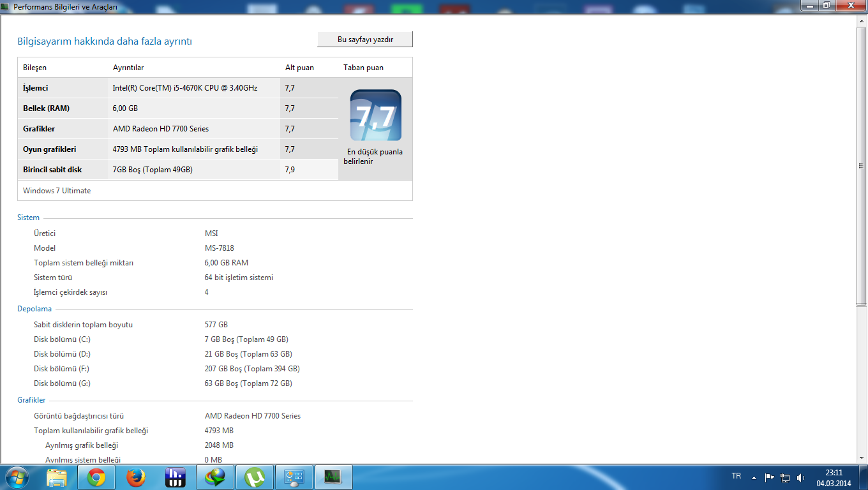Switch to Internet Download Manager taskbar icon
This screenshot has height=490, width=868.
pos(214,477)
